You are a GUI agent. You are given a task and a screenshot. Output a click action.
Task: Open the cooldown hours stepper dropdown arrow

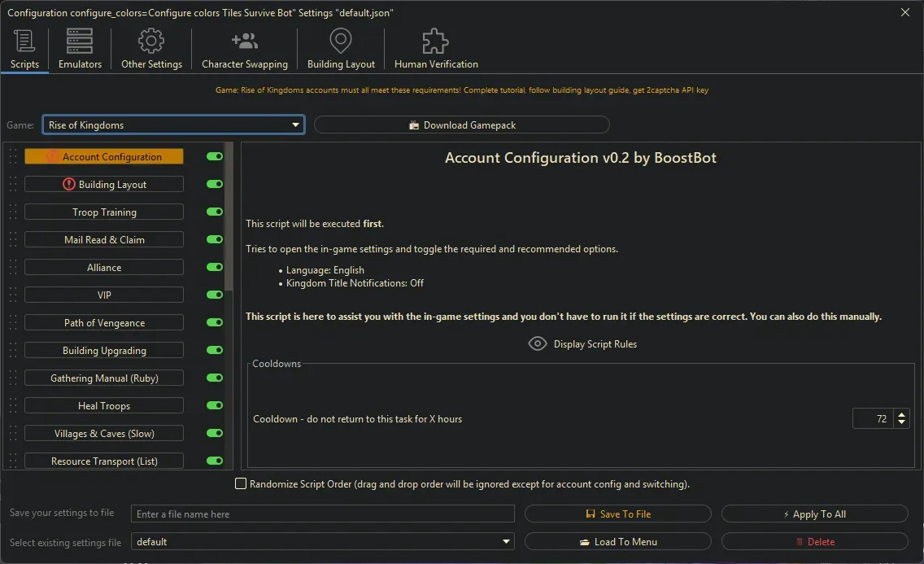(901, 422)
